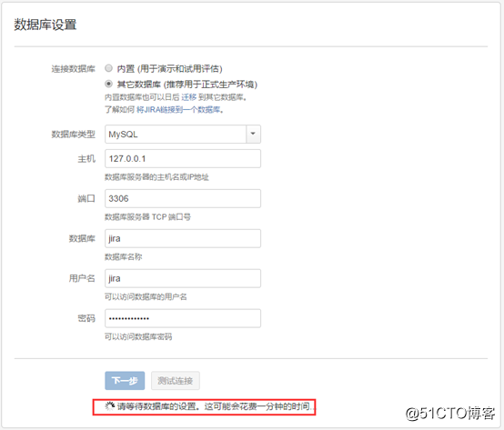Click the 数据库 name field containing jira

(183, 238)
